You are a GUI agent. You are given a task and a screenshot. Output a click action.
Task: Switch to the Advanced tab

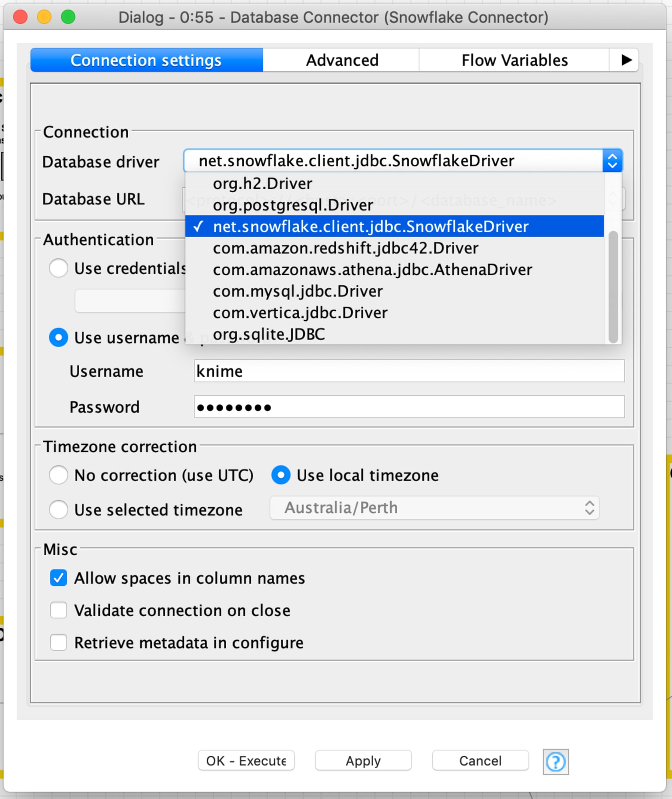342,60
